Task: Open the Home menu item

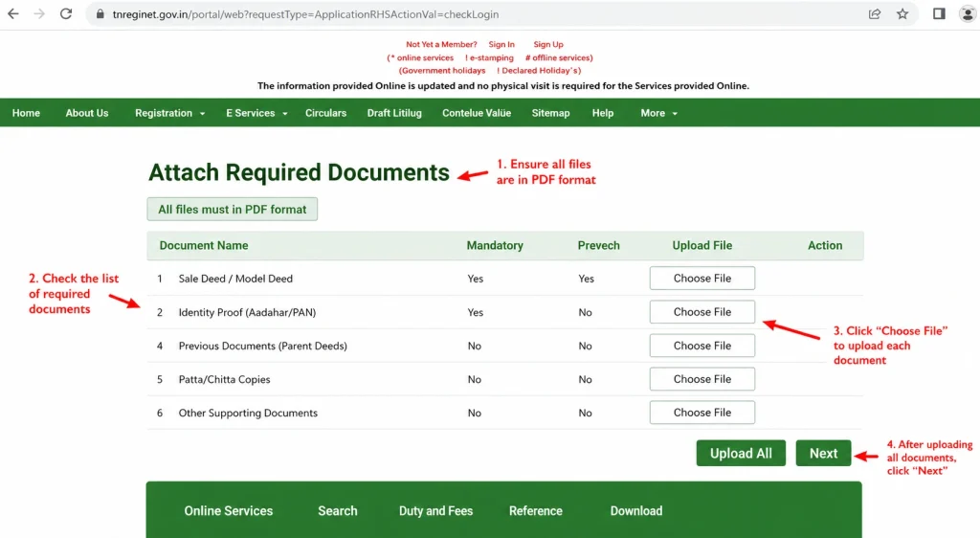Action: [x=26, y=113]
